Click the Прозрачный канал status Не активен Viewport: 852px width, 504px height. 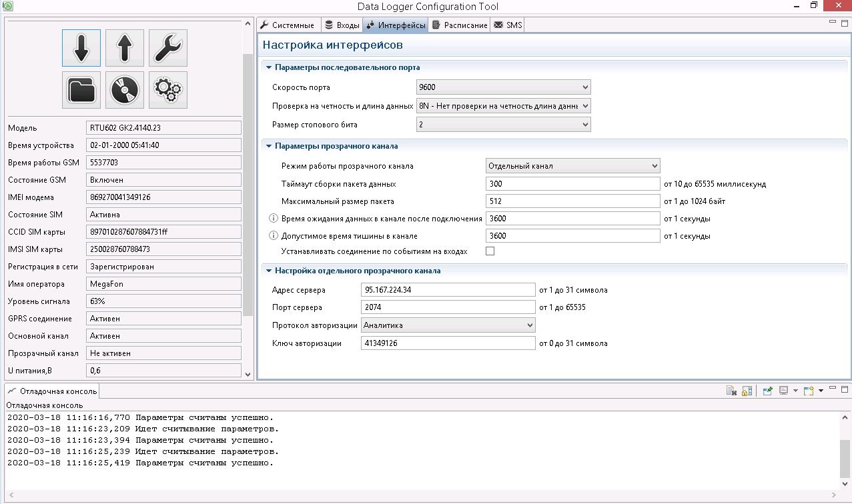[x=163, y=353]
